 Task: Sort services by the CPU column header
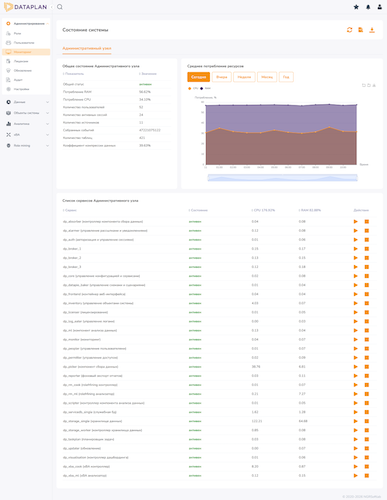coord(263,210)
